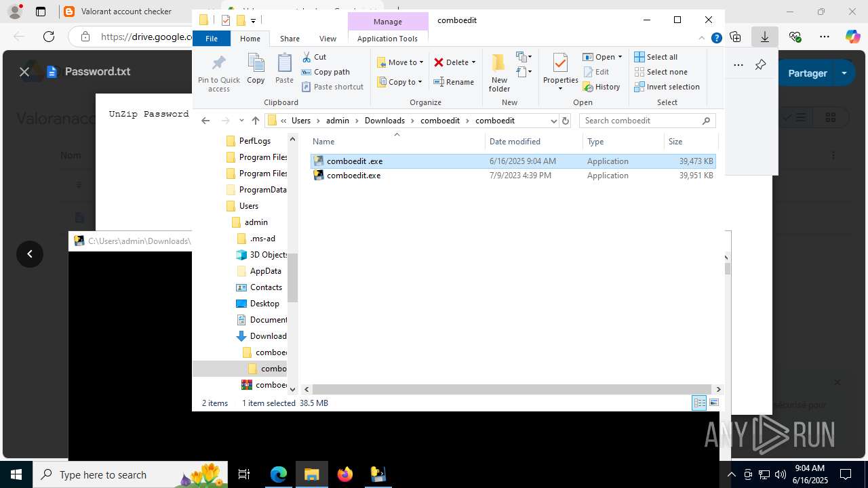Screen dimensions: 868x488
Task: Show file History
Action: (601, 87)
